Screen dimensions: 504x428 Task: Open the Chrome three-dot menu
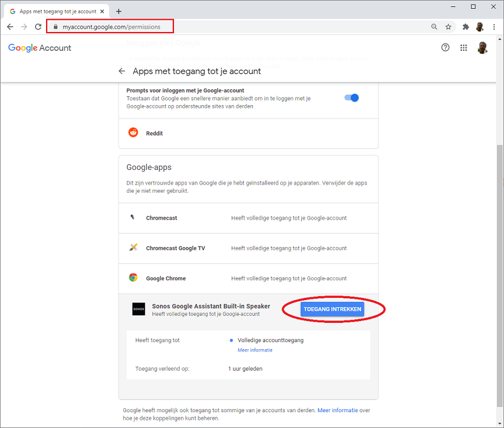click(x=494, y=27)
